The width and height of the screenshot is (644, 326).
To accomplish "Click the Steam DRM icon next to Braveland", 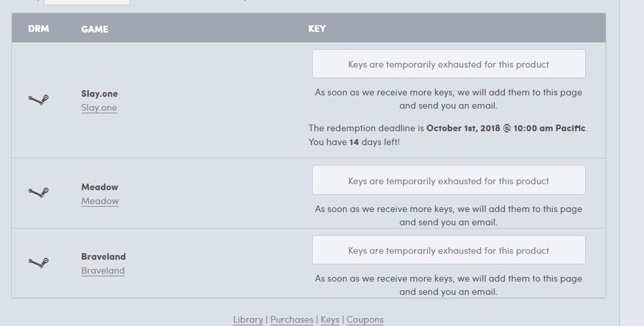I will 38,262.
